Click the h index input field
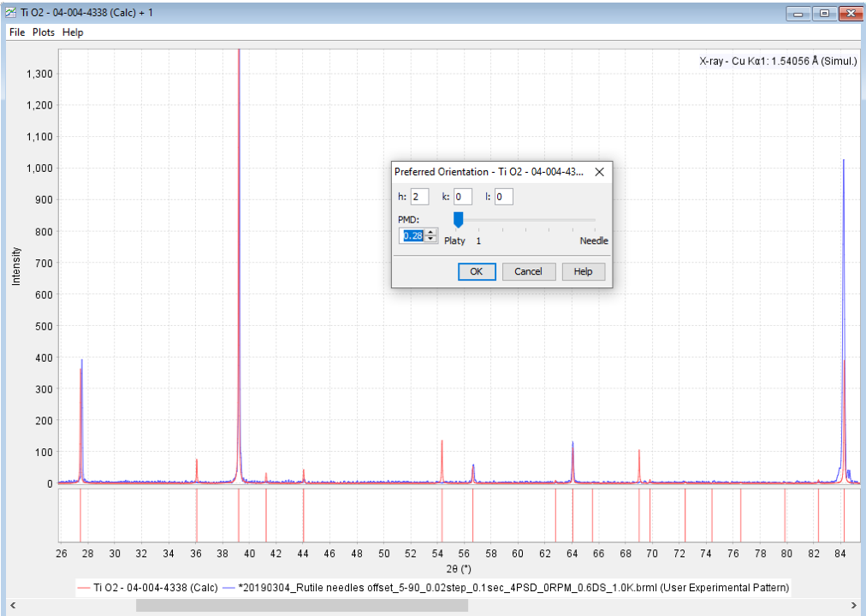Screen dimensions: 866x616 point(419,197)
